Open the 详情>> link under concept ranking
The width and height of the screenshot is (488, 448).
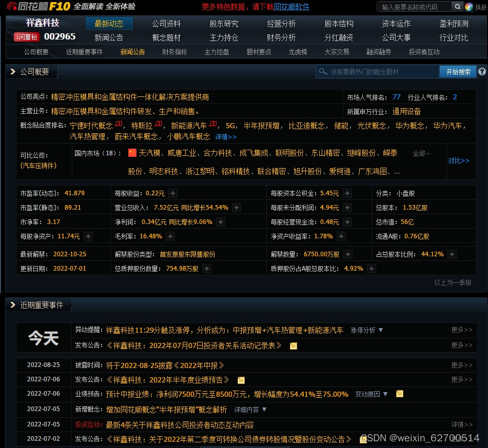coord(226,137)
